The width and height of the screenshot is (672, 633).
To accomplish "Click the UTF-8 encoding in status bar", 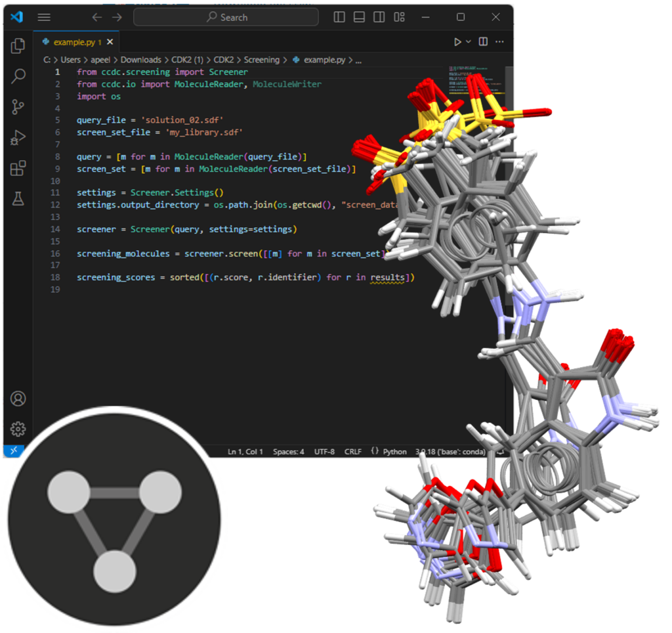I will click(324, 452).
